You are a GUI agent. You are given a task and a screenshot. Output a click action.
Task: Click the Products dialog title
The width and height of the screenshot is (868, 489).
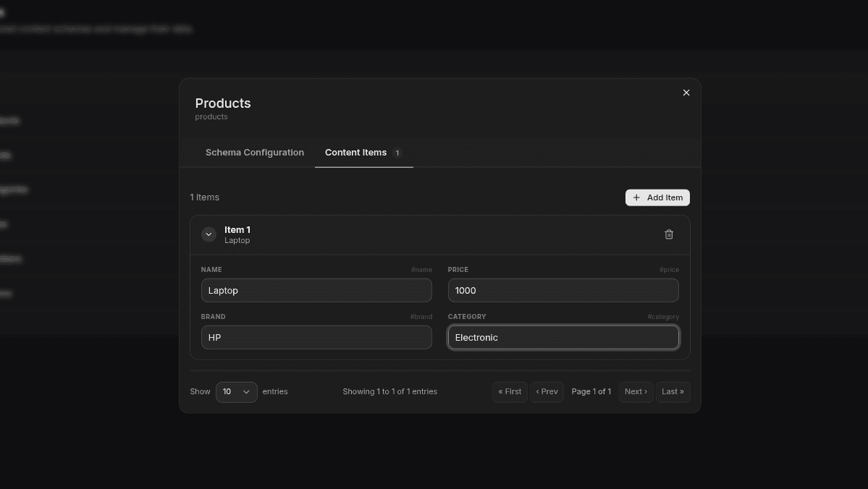pos(223,103)
